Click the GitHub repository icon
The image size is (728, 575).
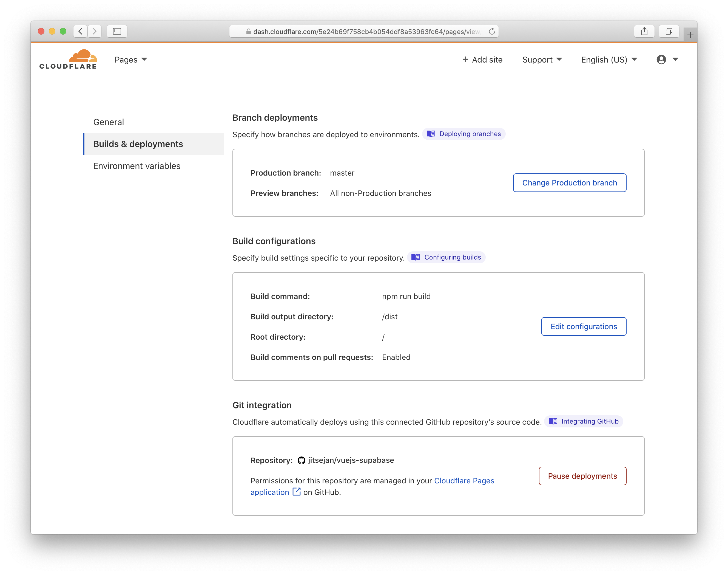[x=301, y=461]
